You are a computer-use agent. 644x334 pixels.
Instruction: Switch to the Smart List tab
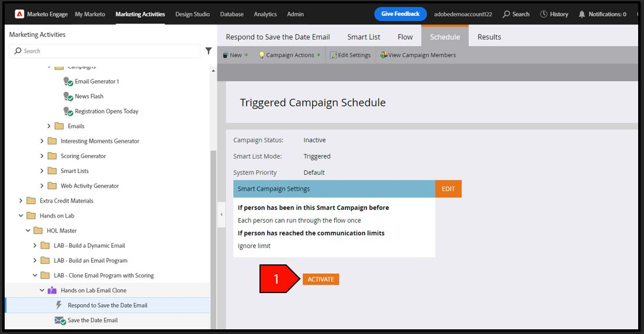point(364,37)
